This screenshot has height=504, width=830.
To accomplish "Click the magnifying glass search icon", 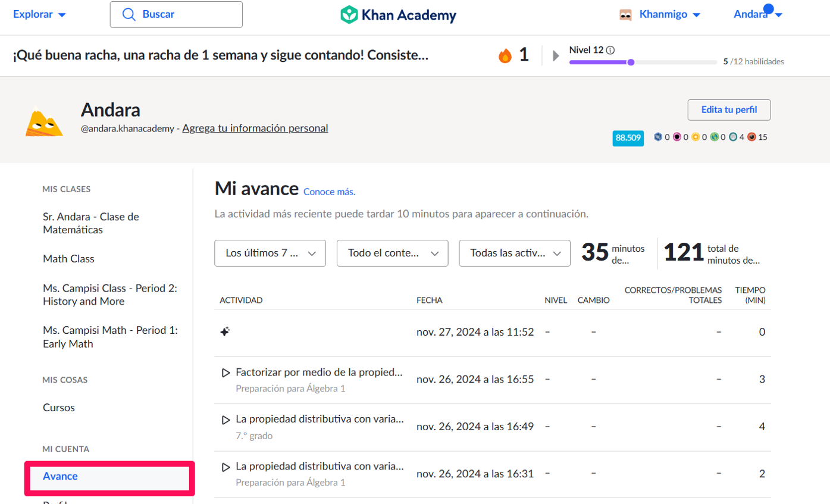I will (x=129, y=14).
